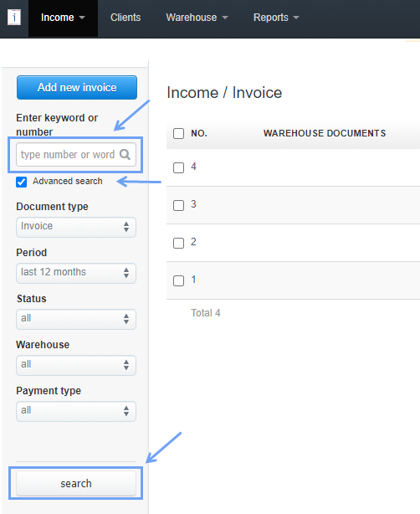This screenshot has width=420, height=514.
Task: Click the Income / Invoice page heading
Action: [x=224, y=93]
